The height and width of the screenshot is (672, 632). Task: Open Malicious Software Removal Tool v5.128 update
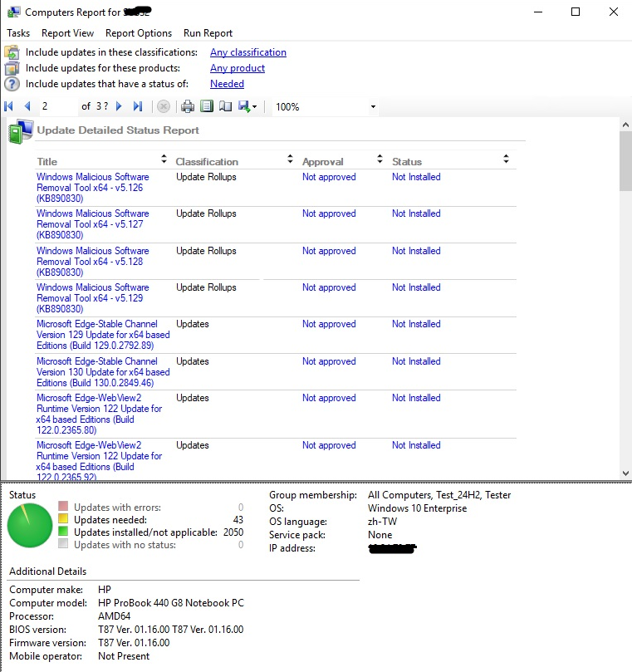pyautogui.click(x=92, y=262)
